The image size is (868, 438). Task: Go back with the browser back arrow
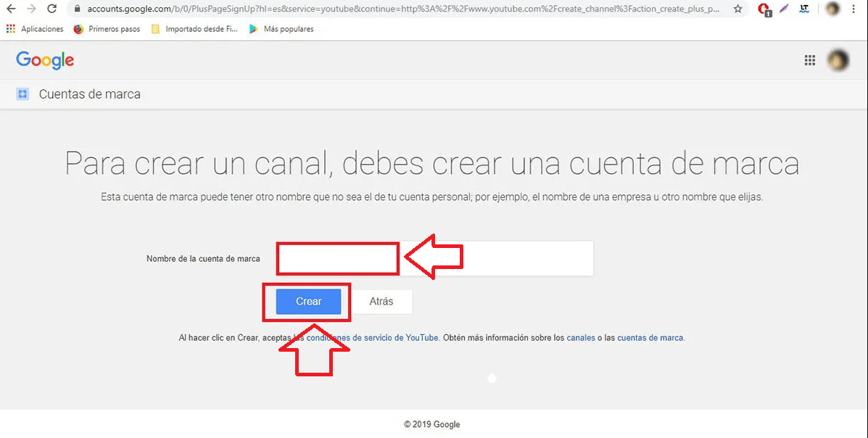tap(11, 9)
